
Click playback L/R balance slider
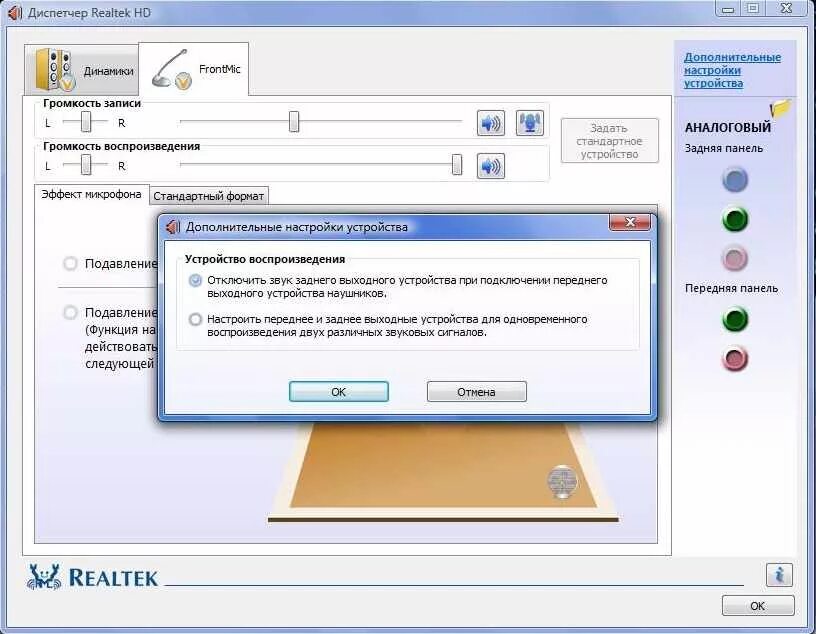[x=85, y=165]
